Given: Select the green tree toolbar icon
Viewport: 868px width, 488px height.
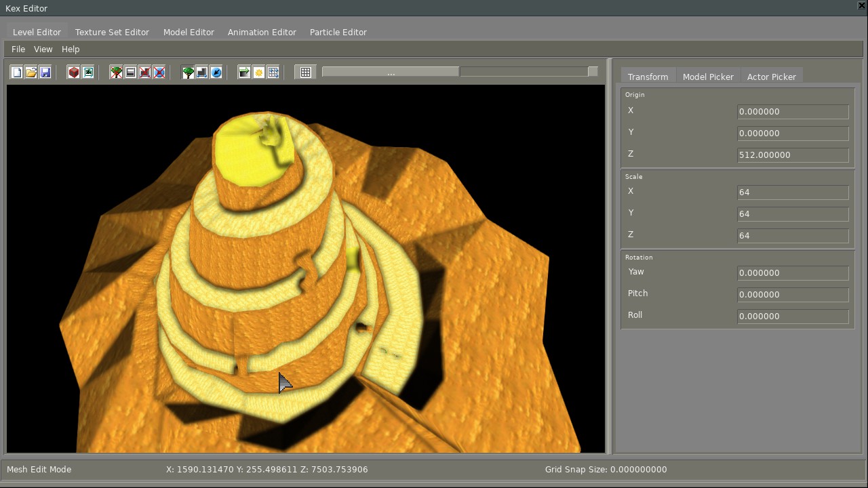Looking at the screenshot, I should [188, 73].
